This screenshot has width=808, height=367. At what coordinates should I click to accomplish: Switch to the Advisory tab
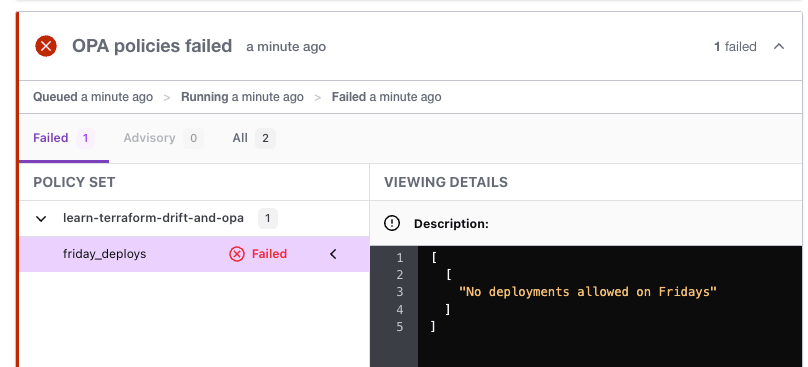163,138
